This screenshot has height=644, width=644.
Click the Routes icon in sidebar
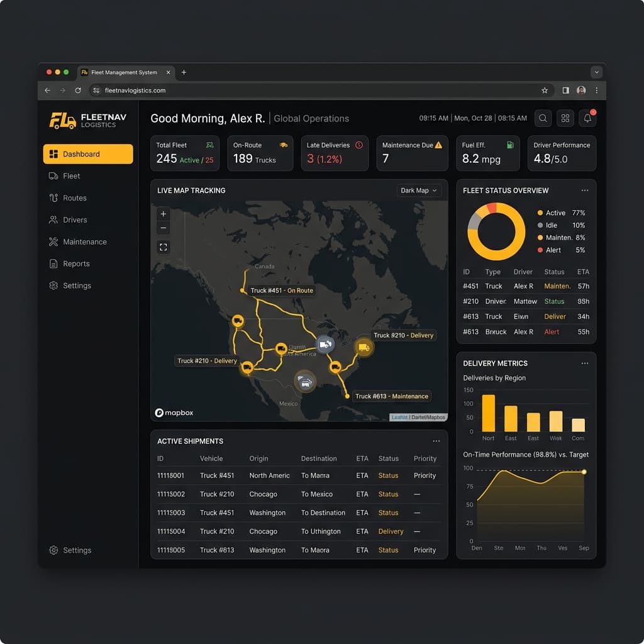pos(53,197)
